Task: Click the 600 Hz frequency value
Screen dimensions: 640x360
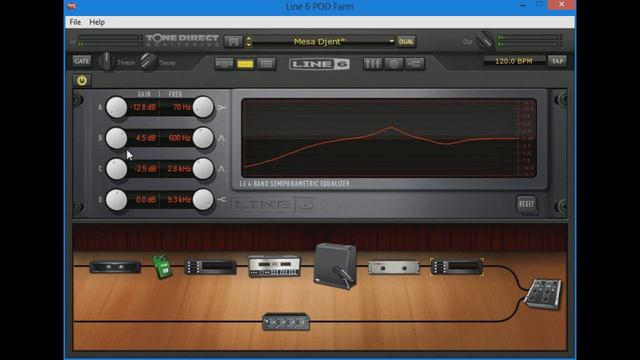Action: click(x=180, y=138)
